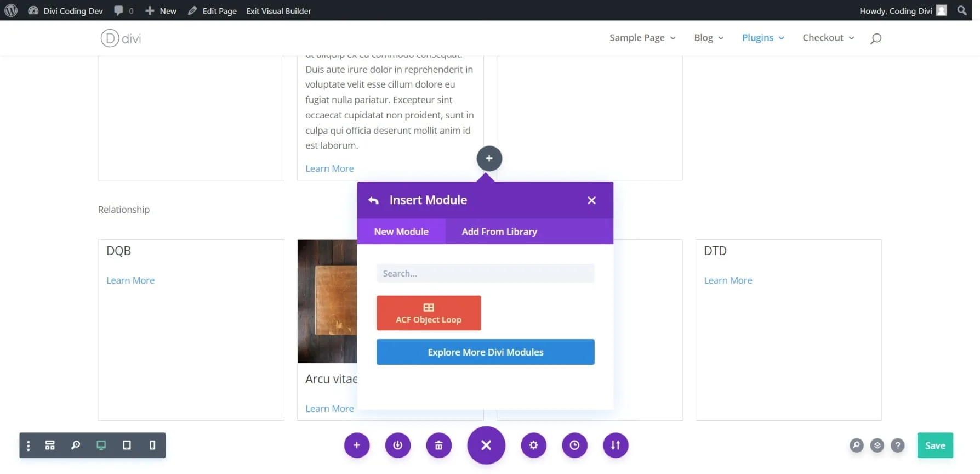Image resolution: width=980 pixels, height=474 pixels.
Task: Open page settings gear icon
Action: [x=533, y=445]
